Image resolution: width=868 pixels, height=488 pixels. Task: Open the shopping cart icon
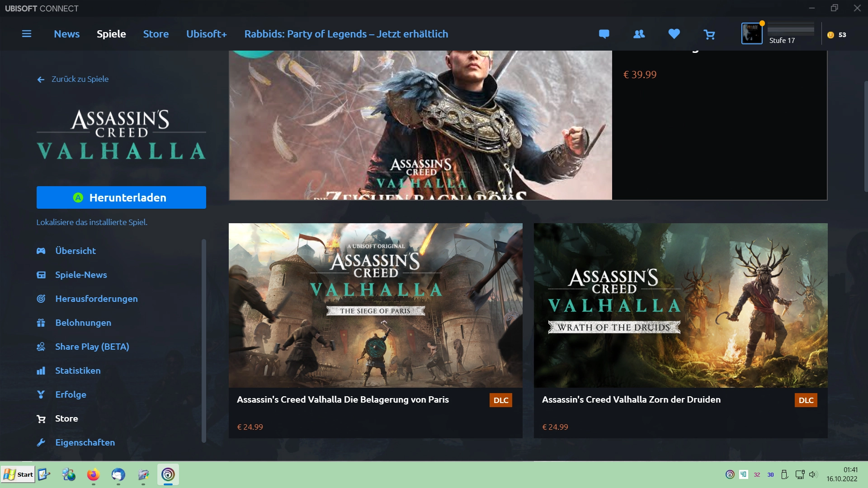coord(709,34)
